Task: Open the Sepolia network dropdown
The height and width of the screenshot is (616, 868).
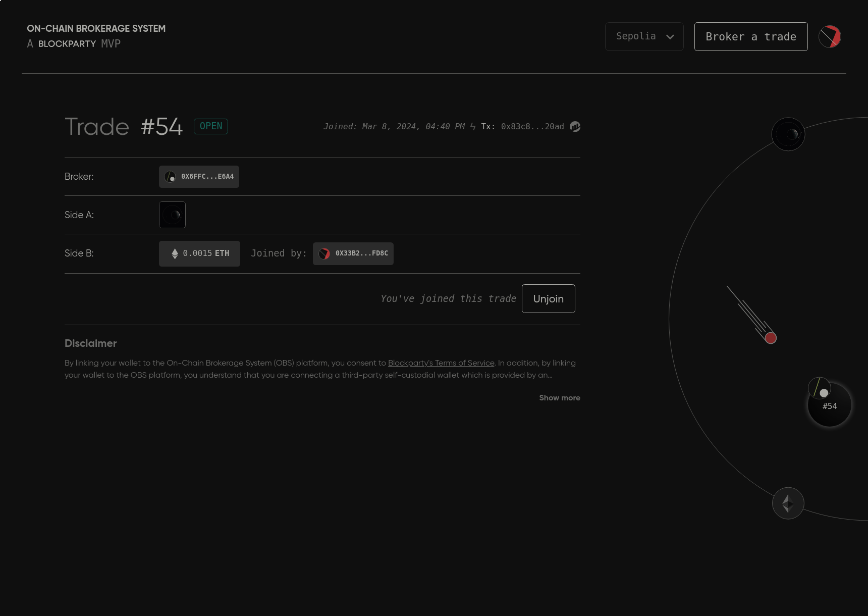Action: pyautogui.click(x=644, y=36)
